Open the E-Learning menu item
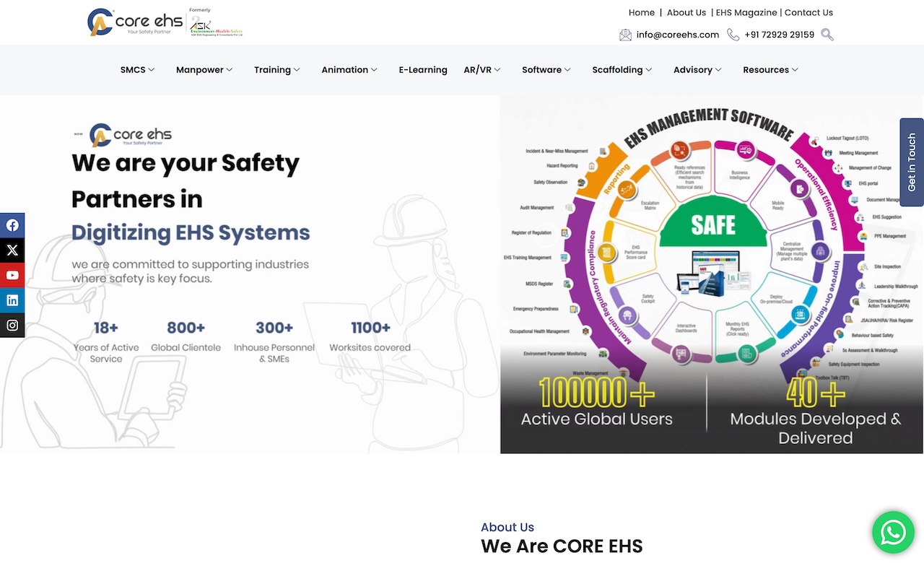The height and width of the screenshot is (563, 924). click(x=423, y=70)
